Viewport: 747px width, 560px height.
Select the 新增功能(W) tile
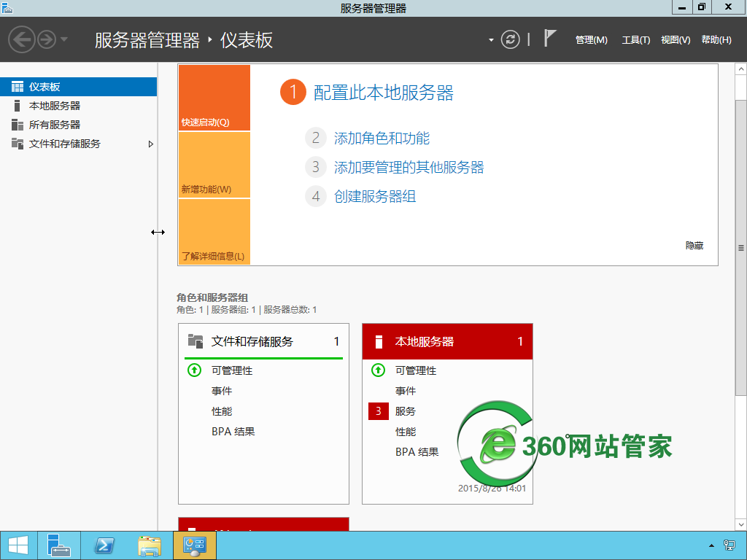point(214,165)
